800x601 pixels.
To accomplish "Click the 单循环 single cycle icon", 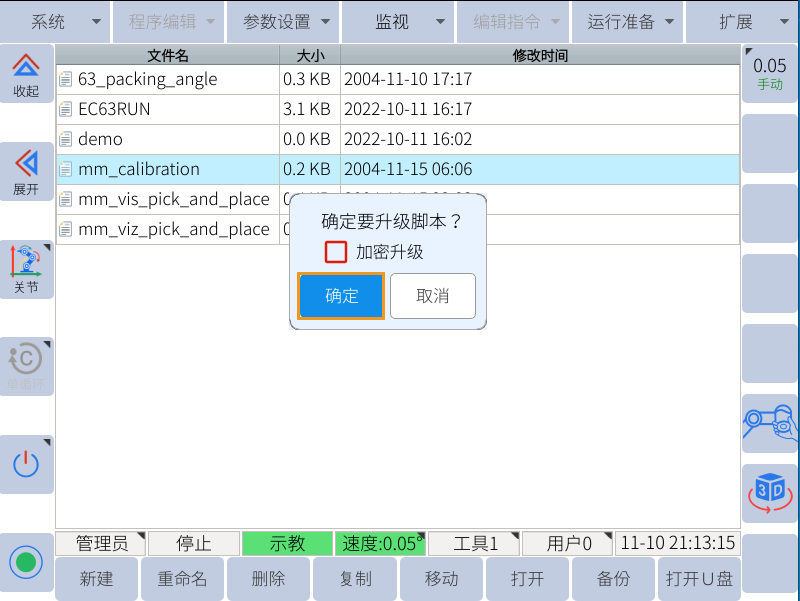I will pos(26,366).
